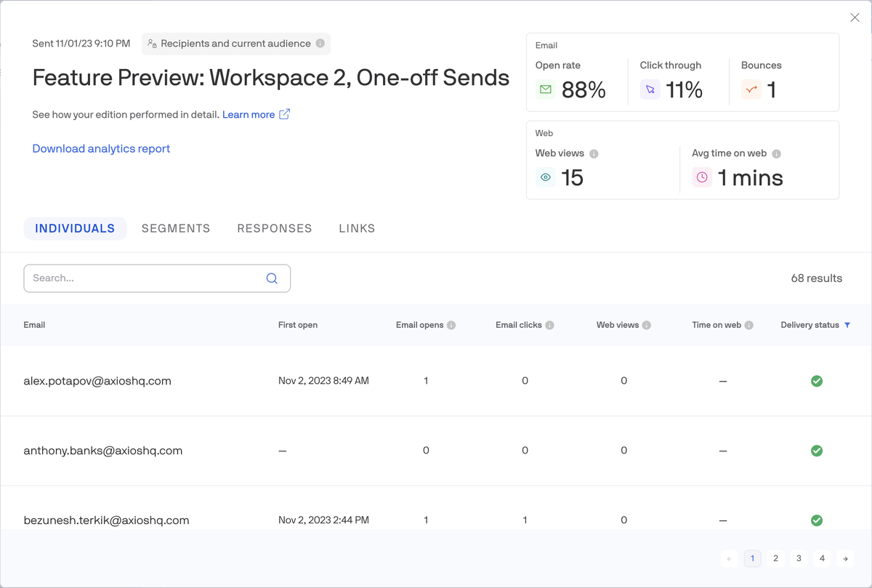Close the analytics dialog
The width and height of the screenshot is (872, 588).
(855, 18)
